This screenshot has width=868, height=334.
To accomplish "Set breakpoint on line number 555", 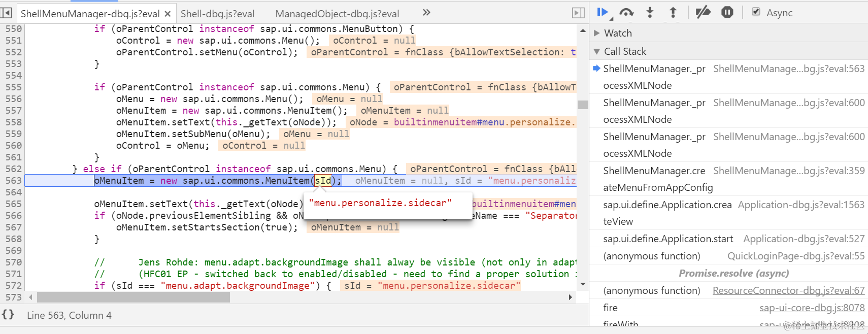I will pyautogui.click(x=14, y=87).
